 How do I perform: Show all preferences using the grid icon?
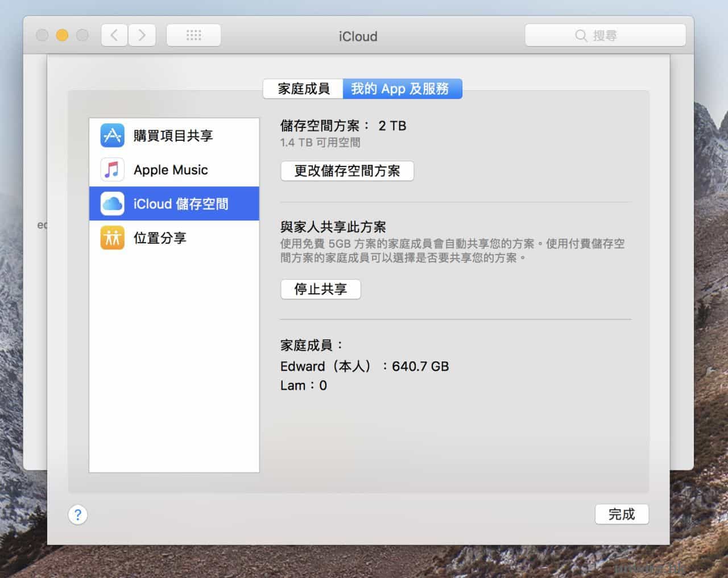coord(193,35)
